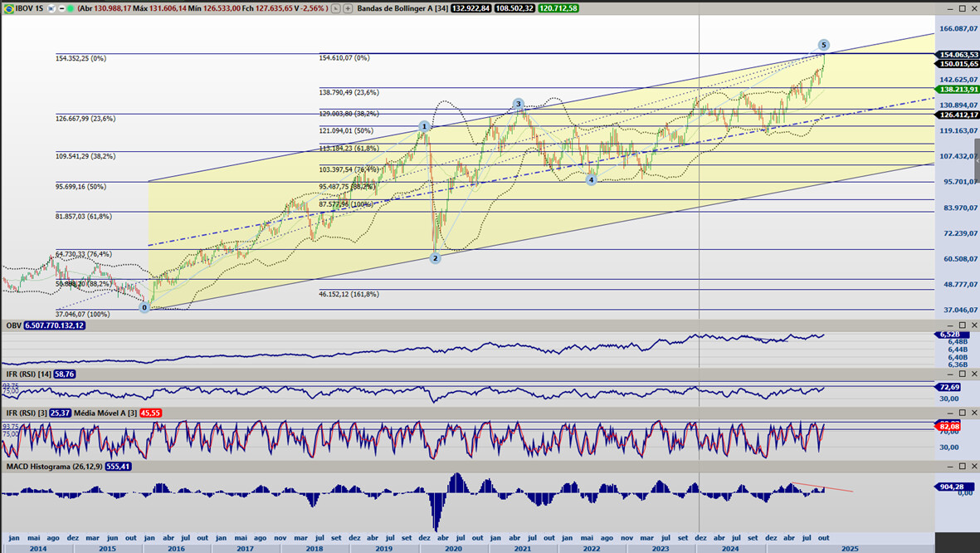
Task: Open the IBOV 1S symbol selector
Action: tap(31, 8)
